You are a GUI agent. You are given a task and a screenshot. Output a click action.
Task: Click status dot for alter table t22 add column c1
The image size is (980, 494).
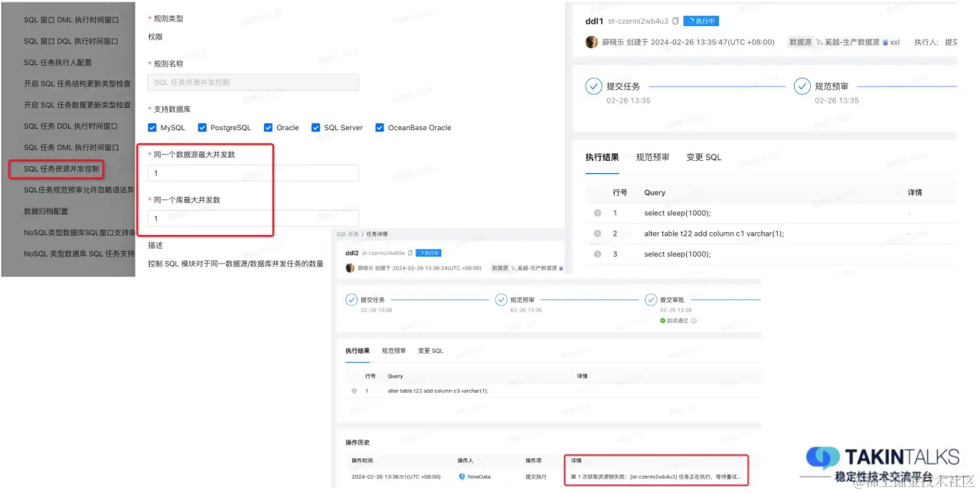pos(597,234)
